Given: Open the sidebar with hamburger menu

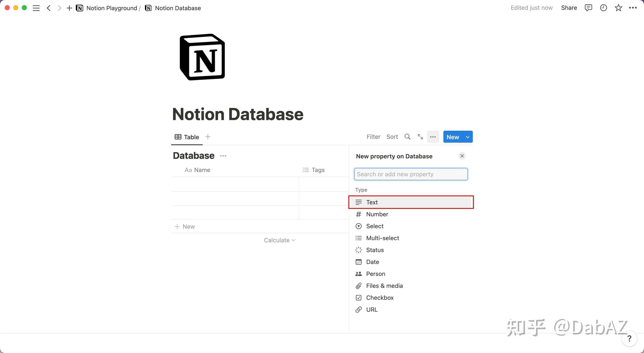Looking at the screenshot, I should 36,8.
